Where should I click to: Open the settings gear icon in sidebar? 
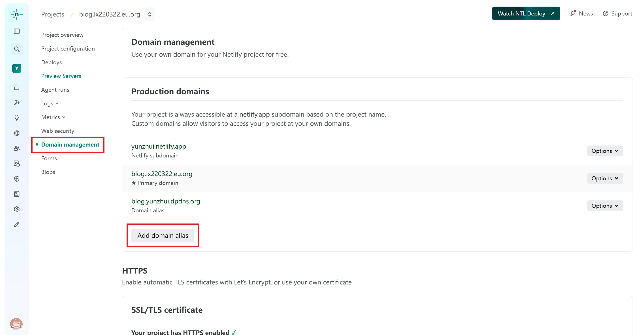tap(17, 209)
